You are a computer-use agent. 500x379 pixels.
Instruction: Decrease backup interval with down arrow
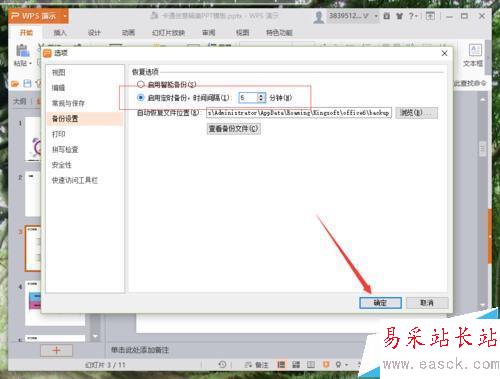[x=261, y=100]
